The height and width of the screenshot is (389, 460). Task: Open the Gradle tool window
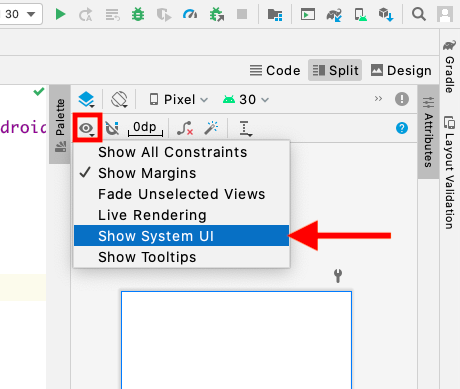tap(449, 67)
